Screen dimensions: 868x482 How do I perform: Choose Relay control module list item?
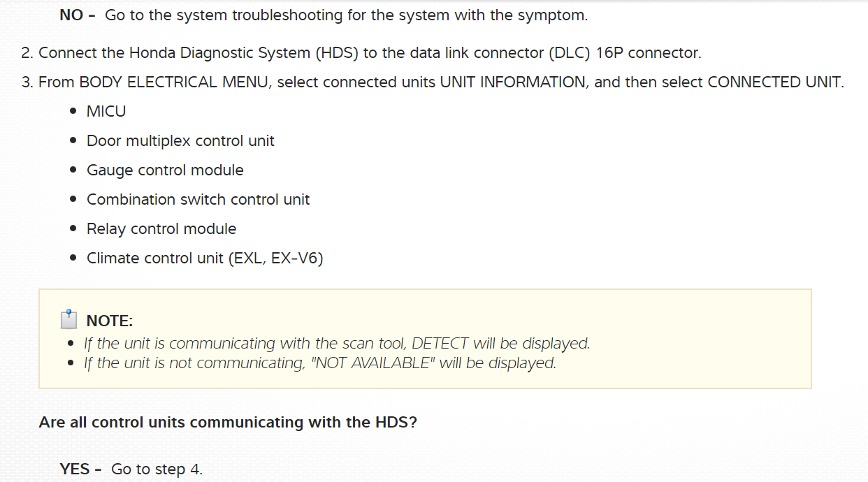click(161, 228)
